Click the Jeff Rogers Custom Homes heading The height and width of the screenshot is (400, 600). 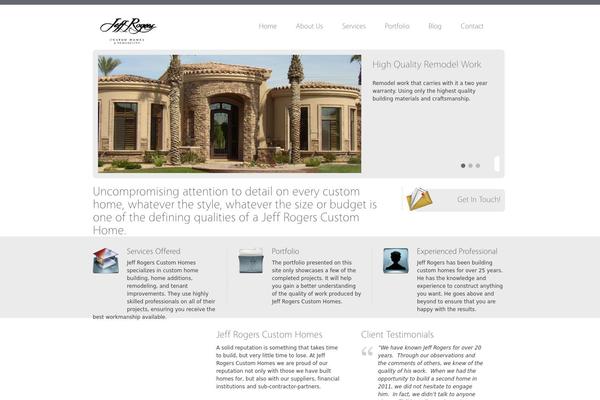coord(269,335)
